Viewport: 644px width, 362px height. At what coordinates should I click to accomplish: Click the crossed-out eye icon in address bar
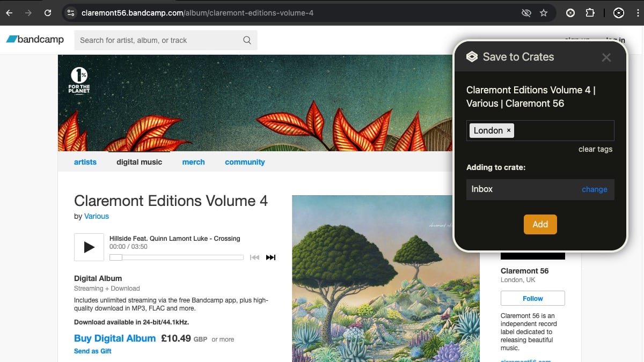tap(526, 13)
